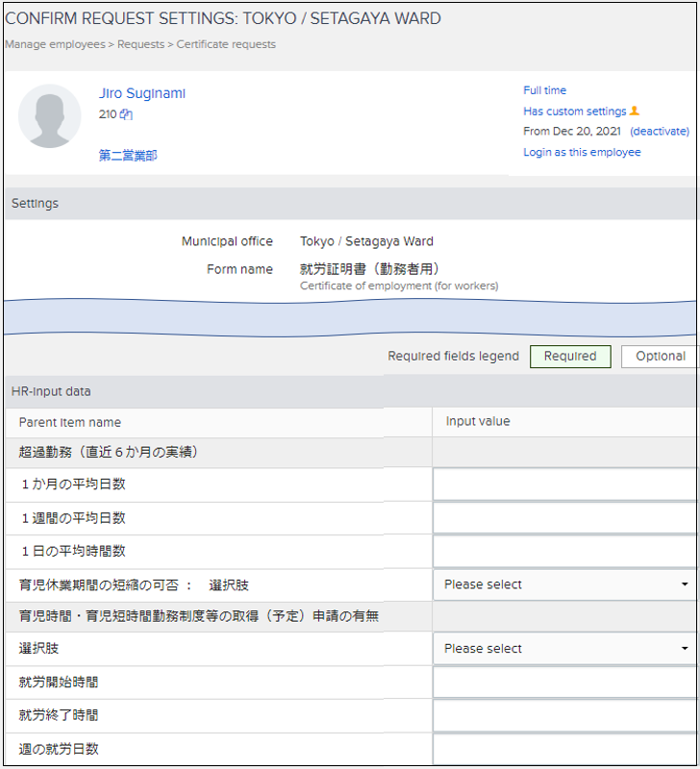Open the Has custom settings link

point(574,112)
